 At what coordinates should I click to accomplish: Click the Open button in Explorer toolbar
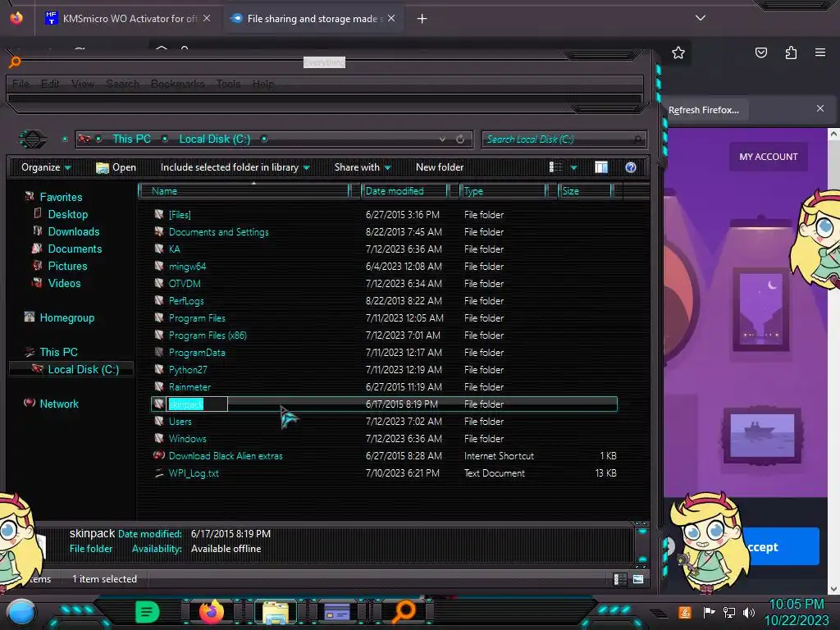point(116,167)
